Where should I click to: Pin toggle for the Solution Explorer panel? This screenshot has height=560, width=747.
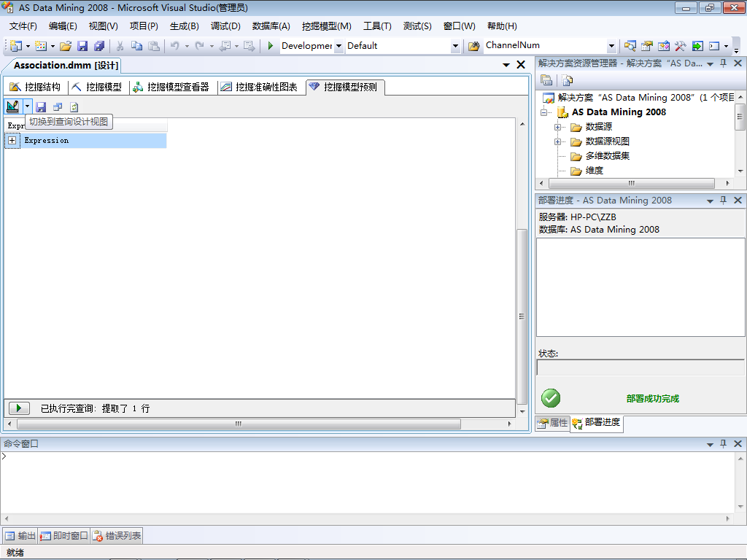pos(723,63)
